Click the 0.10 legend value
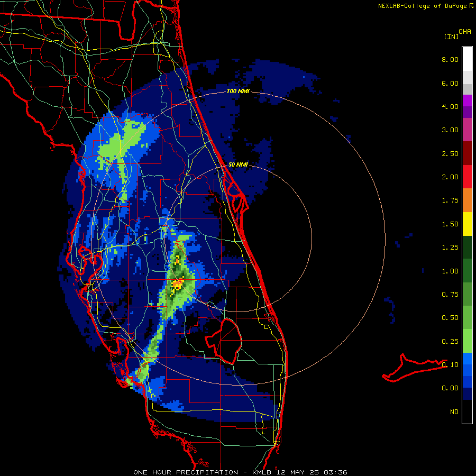This screenshot has width=476, height=476. pyautogui.click(x=450, y=365)
